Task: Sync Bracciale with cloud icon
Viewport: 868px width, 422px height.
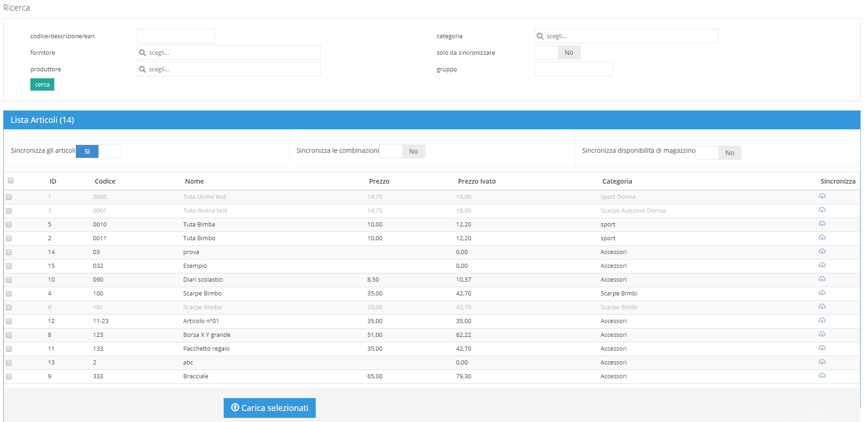Action: [x=822, y=376]
